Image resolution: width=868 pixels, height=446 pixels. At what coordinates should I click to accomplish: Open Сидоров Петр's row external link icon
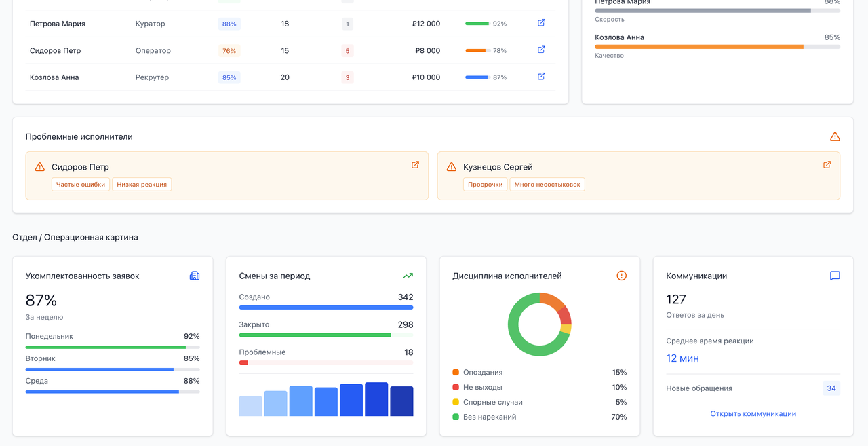(540, 49)
